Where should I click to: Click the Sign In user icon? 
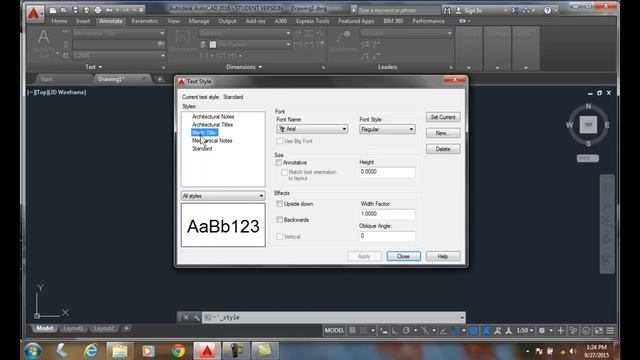click(458, 11)
